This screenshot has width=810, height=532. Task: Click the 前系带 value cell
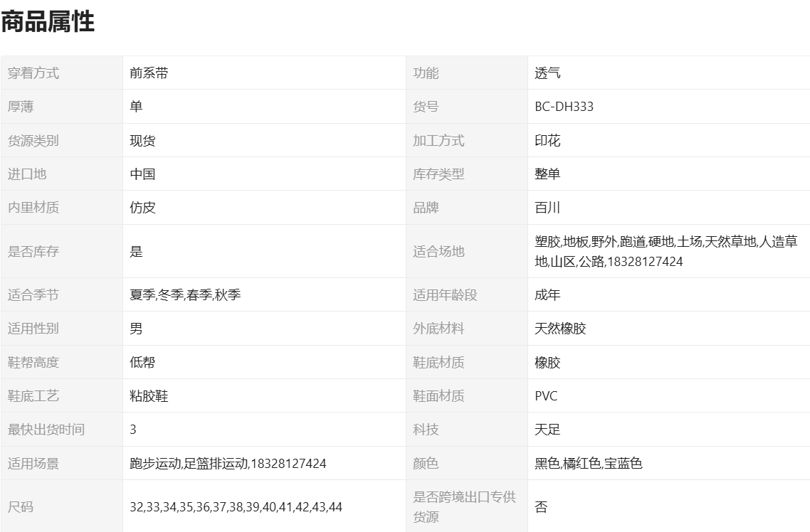click(149, 73)
